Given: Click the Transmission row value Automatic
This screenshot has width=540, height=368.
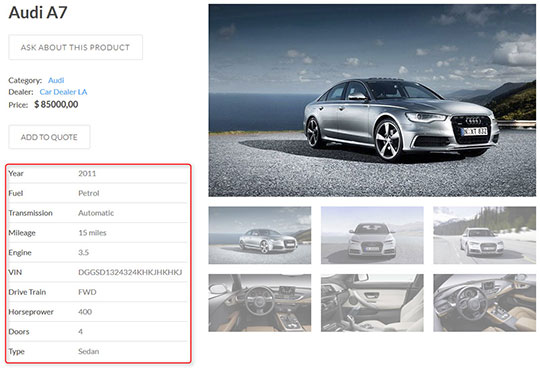Looking at the screenshot, I should tap(96, 213).
